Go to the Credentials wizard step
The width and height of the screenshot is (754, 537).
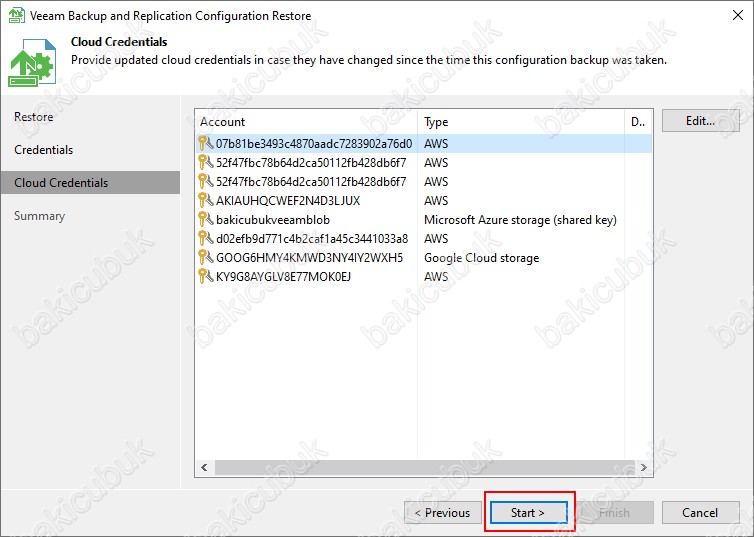click(44, 150)
